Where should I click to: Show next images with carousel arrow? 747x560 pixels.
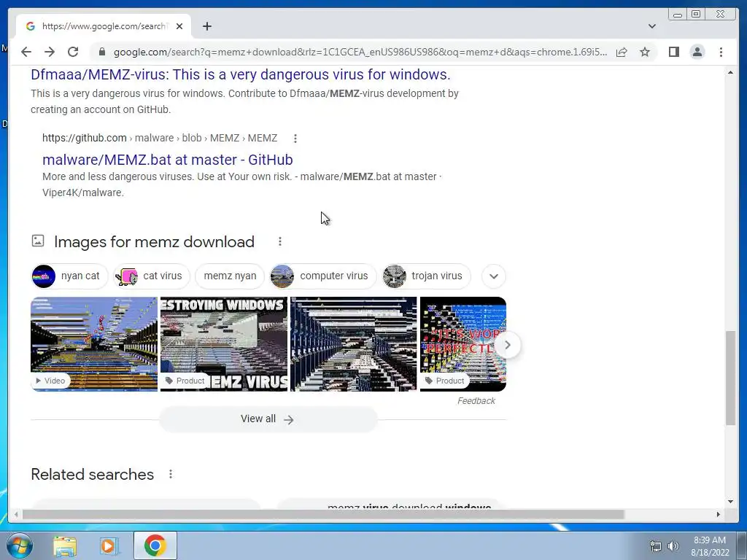click(x=508, y=345)
